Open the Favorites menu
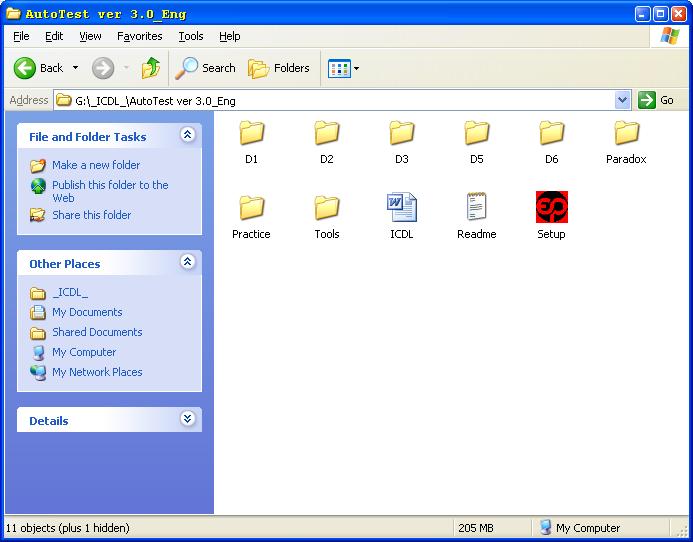The height and width of the screenshot is (542, 693). 139,36
